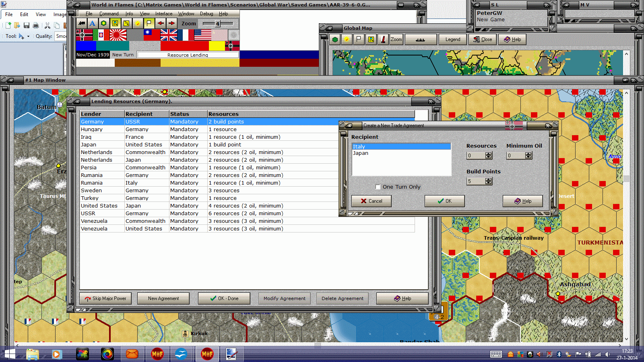Click the Delete Agreement button
644x362 pixels.
(343, 298)
